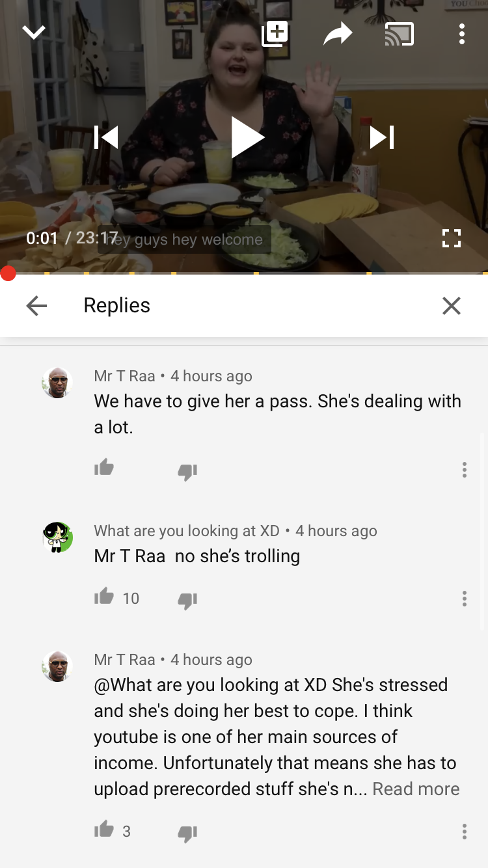488x868 pixels.
Task: Open options for Mr T Raa's first reply
Action: 464,470
